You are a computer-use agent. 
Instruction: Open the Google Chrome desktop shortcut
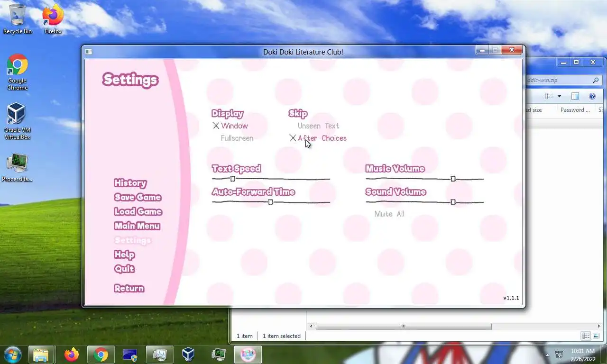[x=17, y=72]
